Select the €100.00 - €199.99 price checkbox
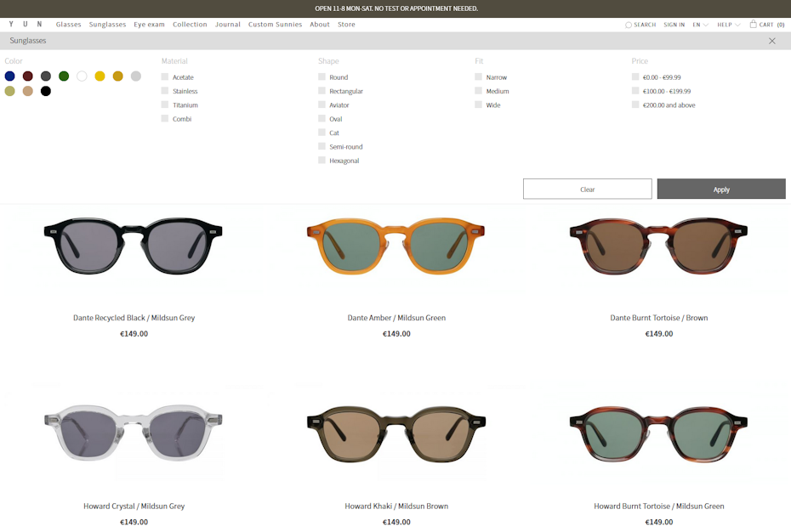 point(635,91)
